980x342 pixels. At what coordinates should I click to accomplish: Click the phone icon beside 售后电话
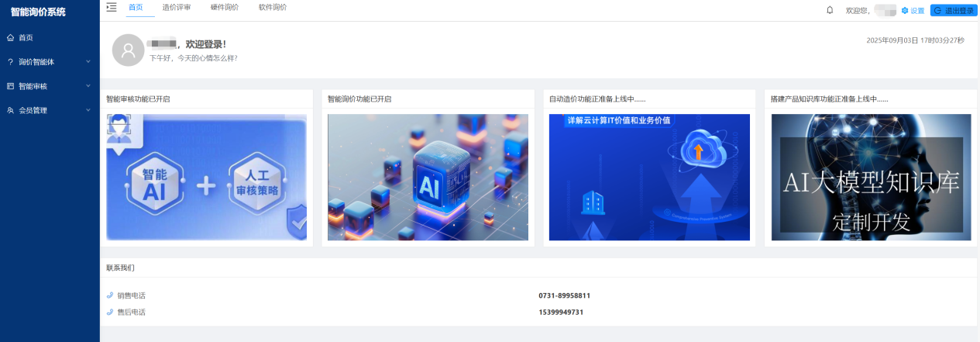pos(109,312)
